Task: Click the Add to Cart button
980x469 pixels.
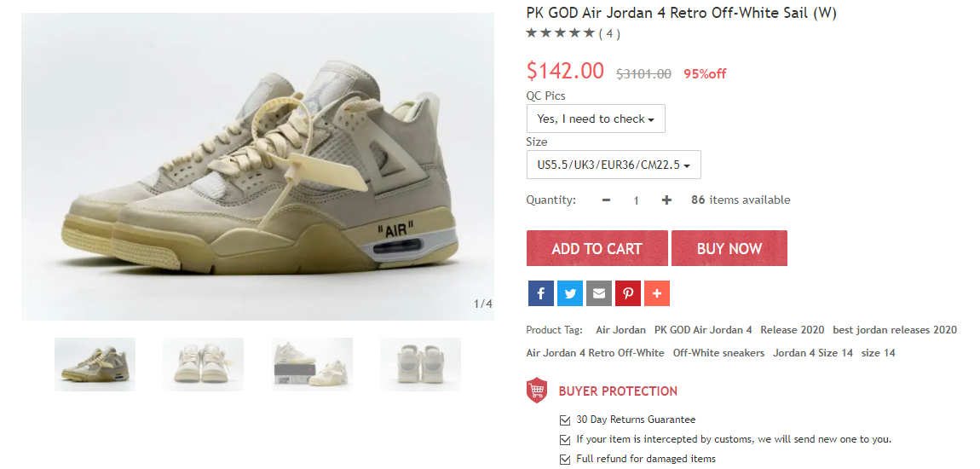Action: pyautogui.click(x=597, y=248)
